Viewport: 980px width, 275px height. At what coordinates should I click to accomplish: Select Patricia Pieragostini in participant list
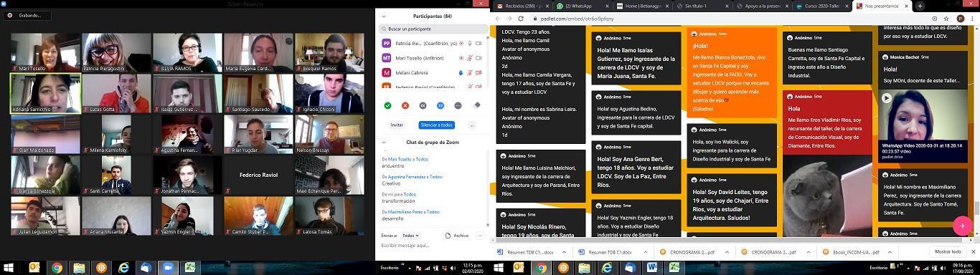tap(433, 43)
